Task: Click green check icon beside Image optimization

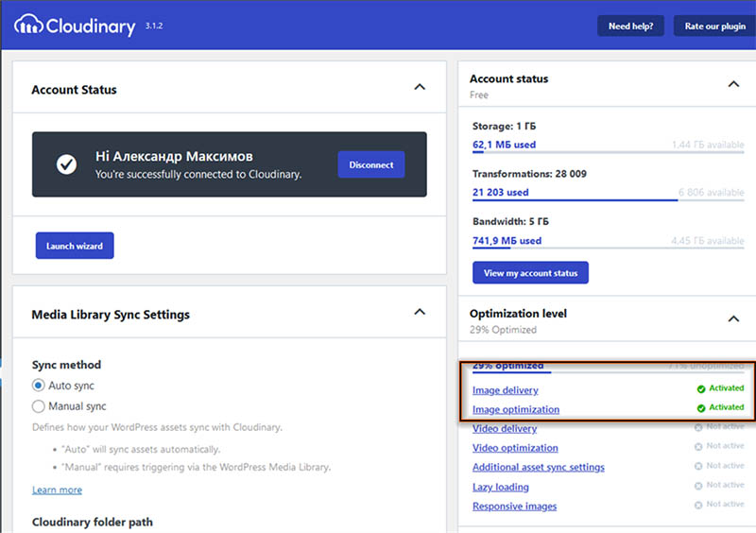Action: [701, 408]
